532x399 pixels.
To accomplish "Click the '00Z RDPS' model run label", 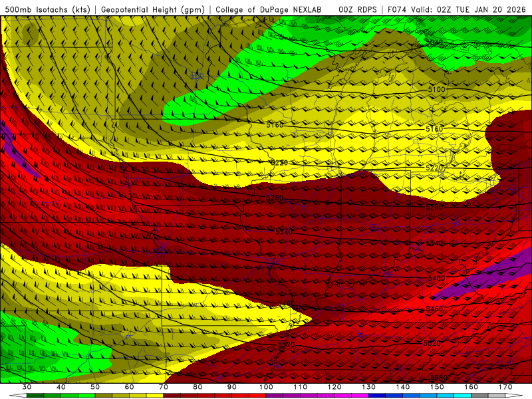I will click(x=358, y=10).
